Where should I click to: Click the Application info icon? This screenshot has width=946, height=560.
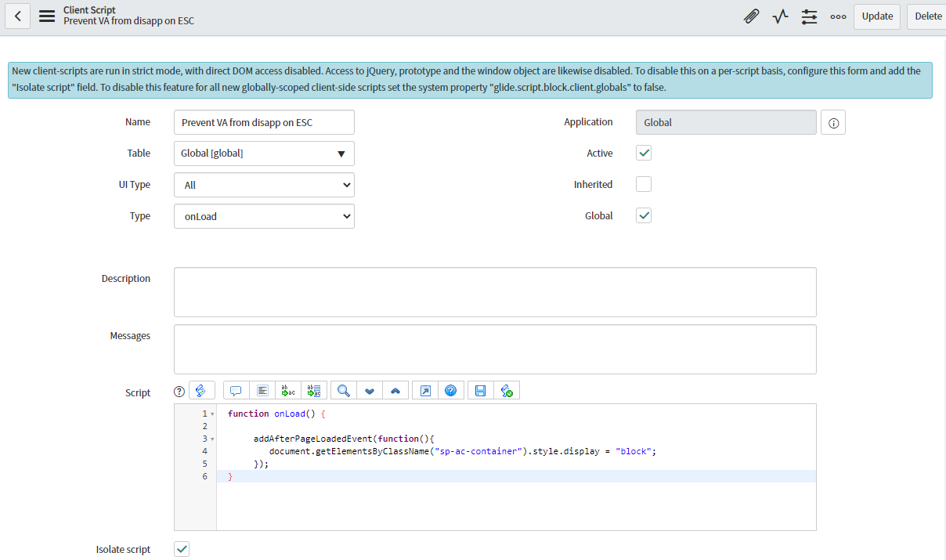(833, 123)
